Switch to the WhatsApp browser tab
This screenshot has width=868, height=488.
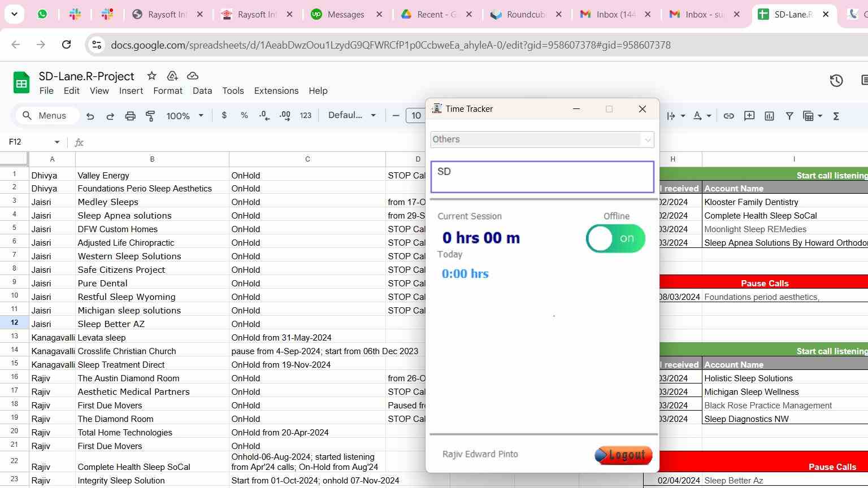coord(42,14)
